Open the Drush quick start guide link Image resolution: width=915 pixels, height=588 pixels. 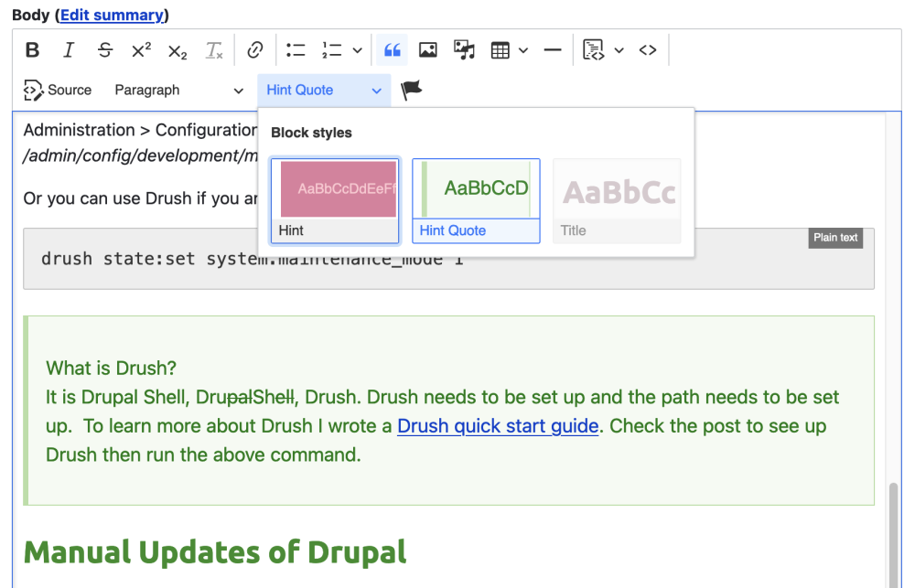click(498, 426)
